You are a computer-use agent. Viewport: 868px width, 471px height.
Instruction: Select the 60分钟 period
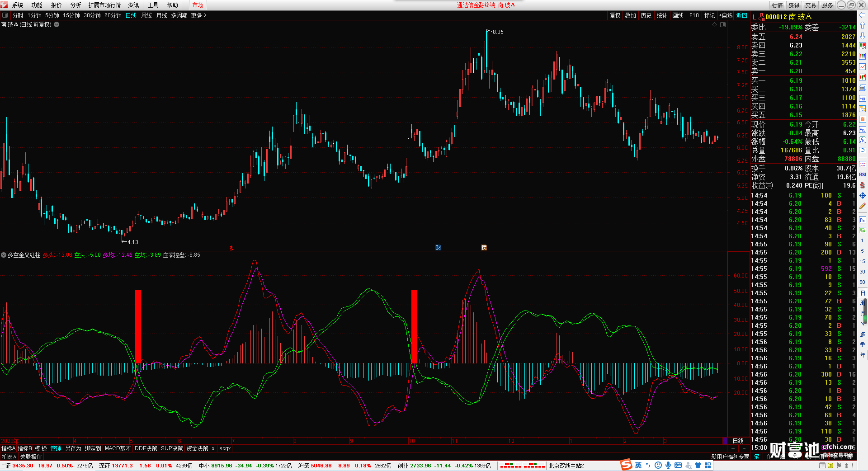pos(113,15)
